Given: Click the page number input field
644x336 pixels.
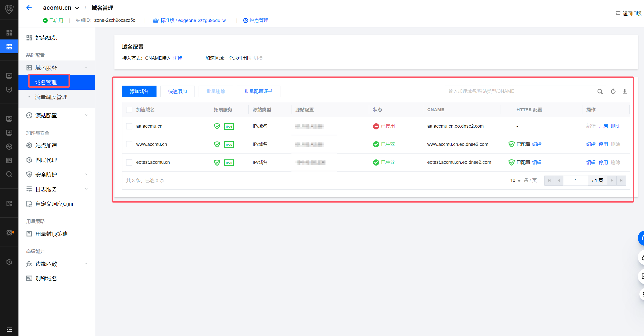Looking at the screenshot, I should pos(576,180).
